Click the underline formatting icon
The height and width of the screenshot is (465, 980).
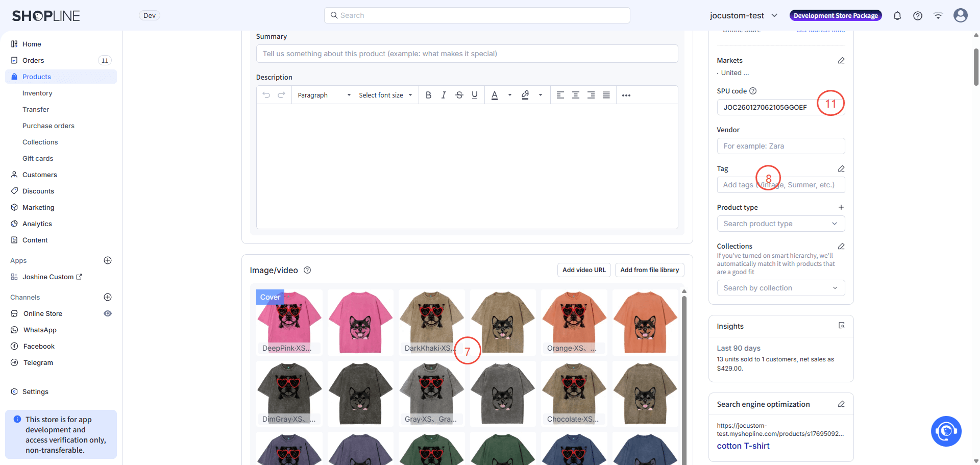pos(475,95)
